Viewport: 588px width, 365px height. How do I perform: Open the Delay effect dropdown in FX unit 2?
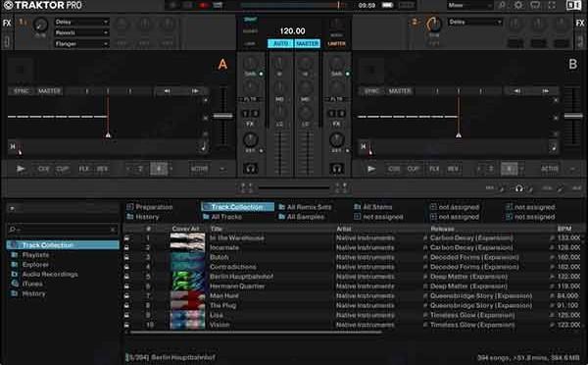pos(475,23)
